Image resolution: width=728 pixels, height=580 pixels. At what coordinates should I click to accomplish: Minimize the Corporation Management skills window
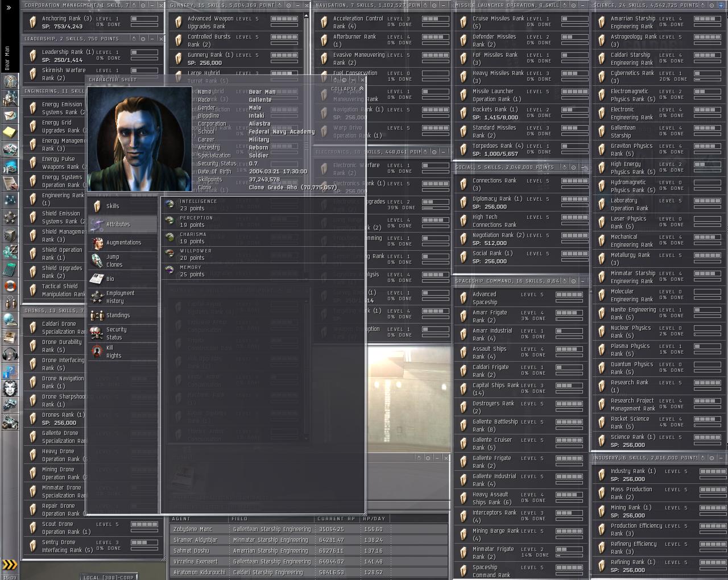coord(152,5)
